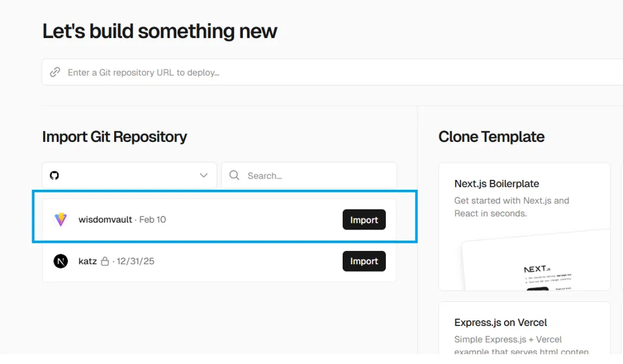The height and width of the screenshot is (364, 623).
Task: Click the link icon in the Git URL field
Action: click(55, 72)
